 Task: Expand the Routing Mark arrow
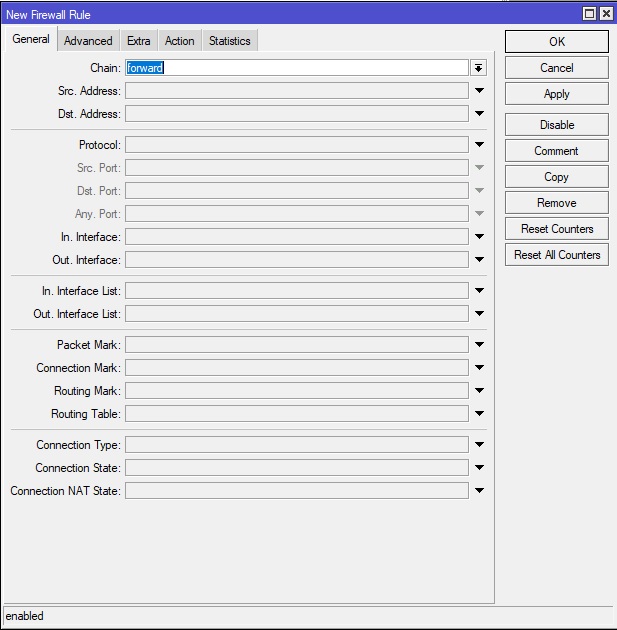pos(479,391)
